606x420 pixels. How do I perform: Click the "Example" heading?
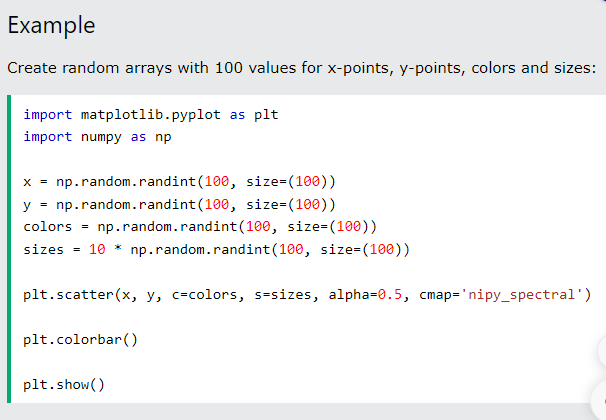pyautogui.click(x=51, y=26)
